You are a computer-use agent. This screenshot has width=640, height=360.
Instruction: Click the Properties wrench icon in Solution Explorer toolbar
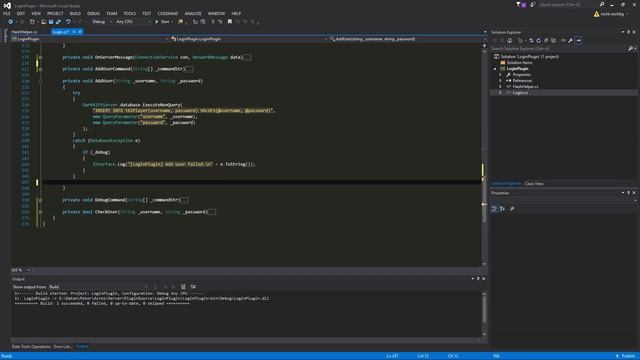(x=570, y=40)
